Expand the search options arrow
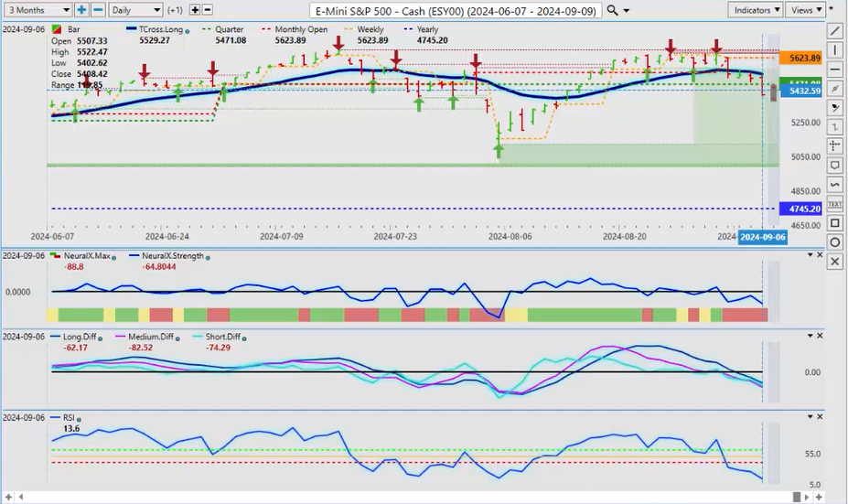The height and width of the screenshot is (504, 848). pyautogui.click(x=627, y=11)
